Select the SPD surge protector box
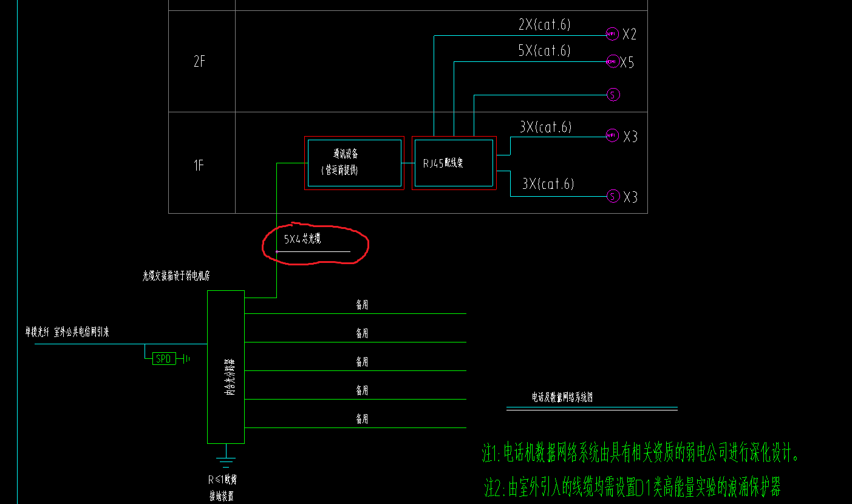Image resolution: width=852 pixels, height=504 pixels. click(163, 359)
